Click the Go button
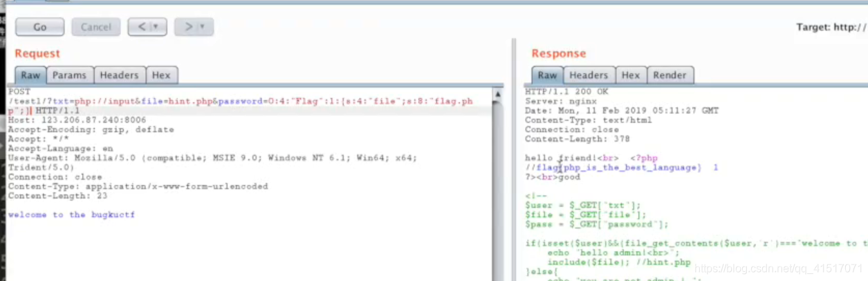 [39, 27]
